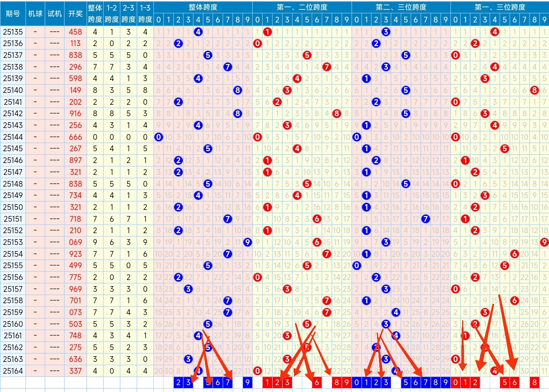
Task: Click draw result 636
Action: pos(75,359)
